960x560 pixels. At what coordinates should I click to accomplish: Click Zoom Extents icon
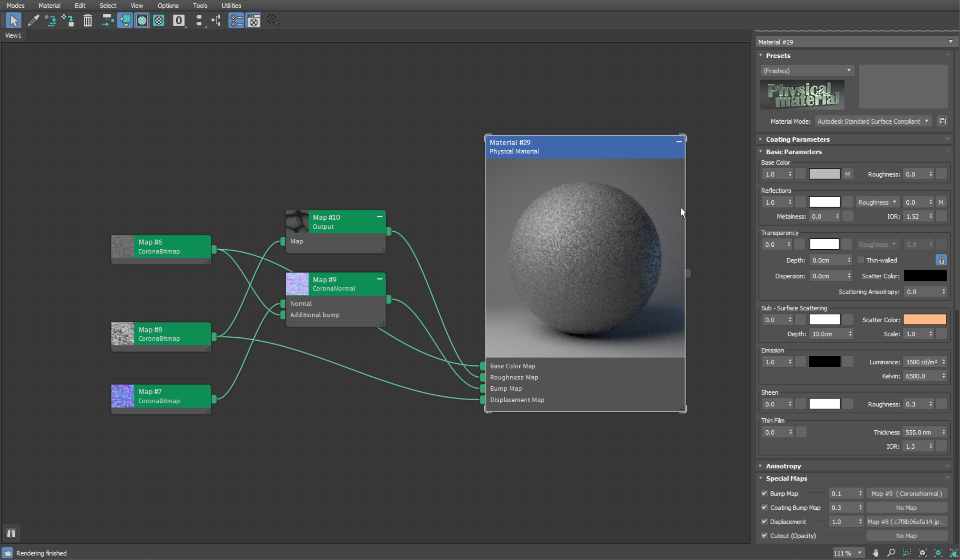point(922,553)
